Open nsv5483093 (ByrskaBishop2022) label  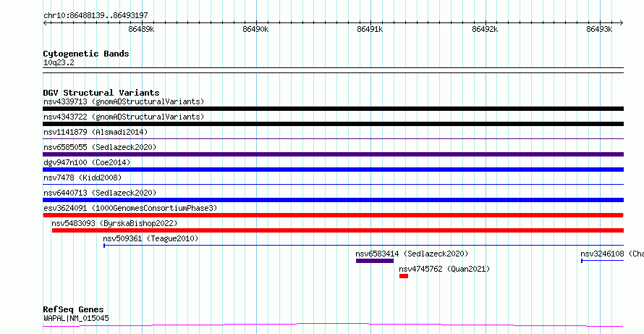click(x=114, y=223)
